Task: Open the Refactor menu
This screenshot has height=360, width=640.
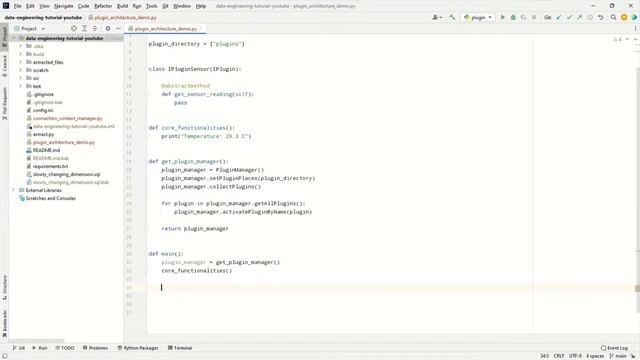Action: pos(103,6)
